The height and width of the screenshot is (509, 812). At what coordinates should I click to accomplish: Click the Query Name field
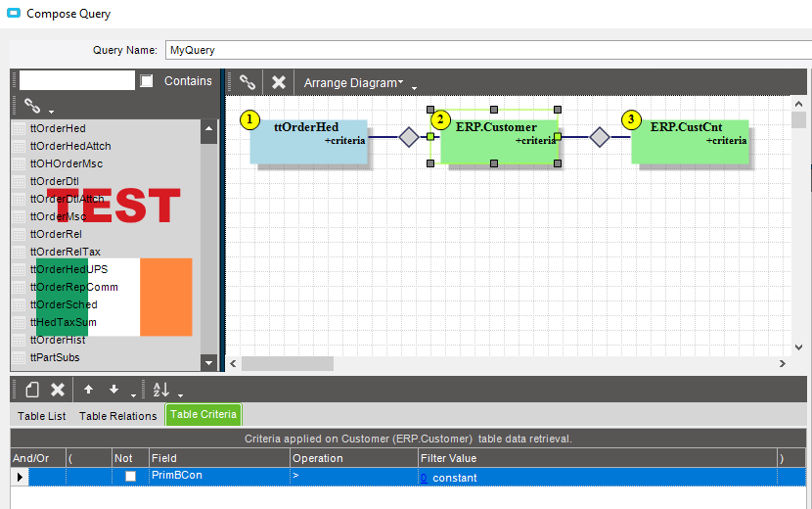tap(488, 50)
